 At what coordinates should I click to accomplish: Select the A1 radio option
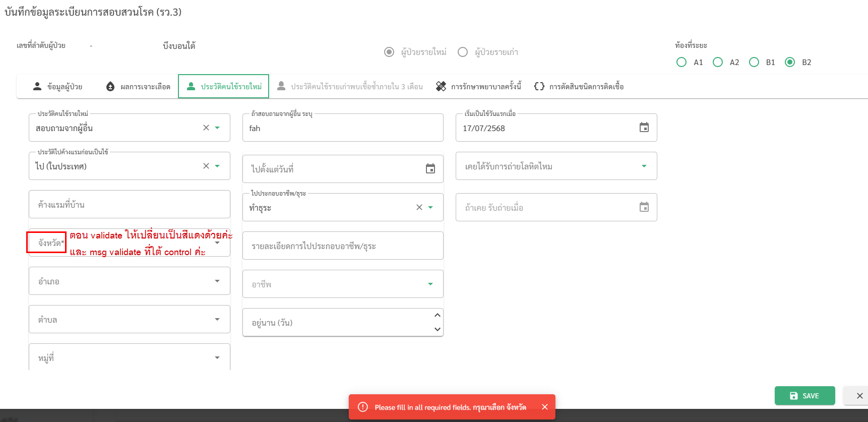(681, 62)
